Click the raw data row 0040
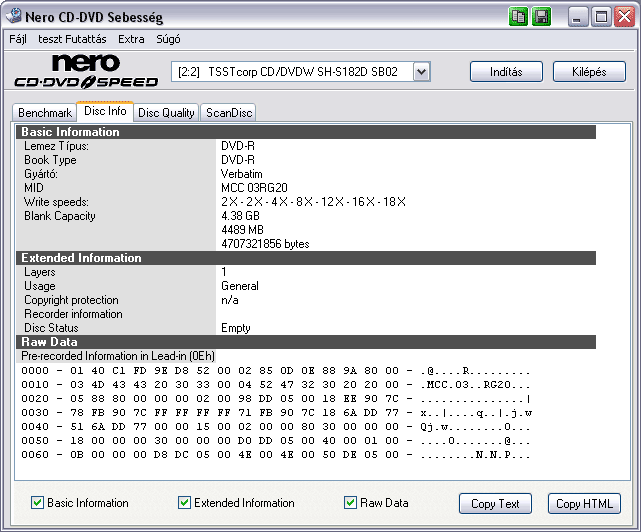This screenshot has height=532, width=641. (276, 426)
